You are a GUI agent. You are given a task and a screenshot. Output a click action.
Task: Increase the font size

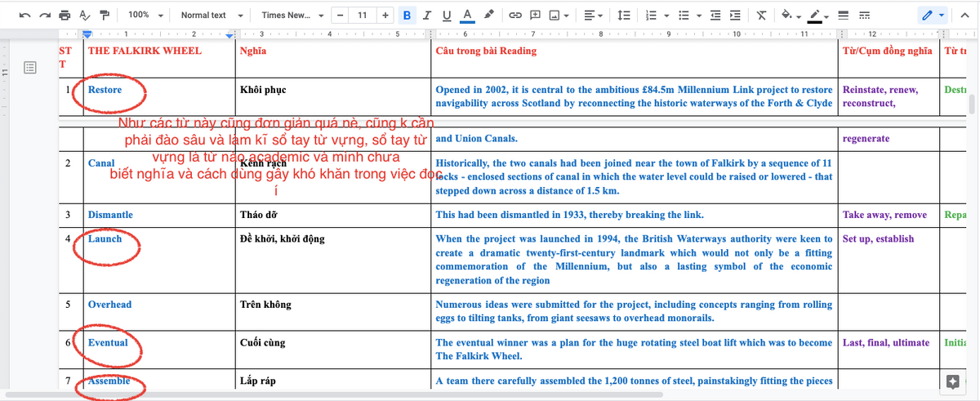click(x=385, y=15)
